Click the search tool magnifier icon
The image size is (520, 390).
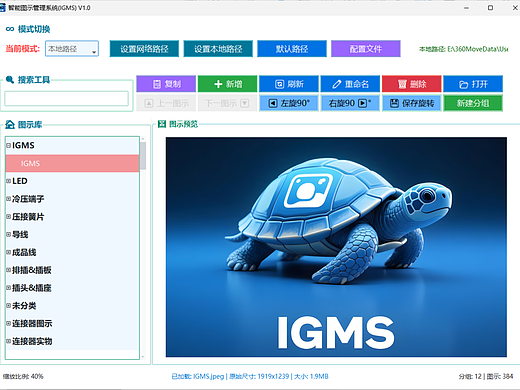[x=10, y=80]
